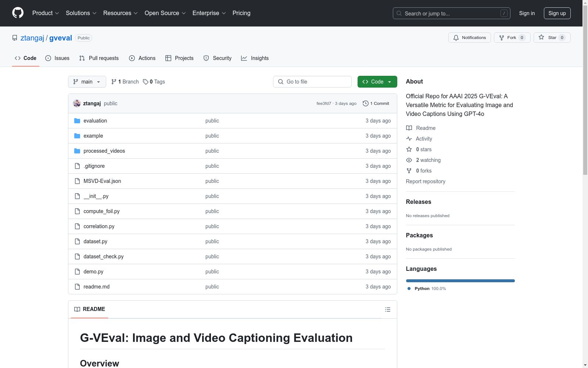The image size is (588, 368).
Task: Expand the Resources menu
Action: pos(121,13)
